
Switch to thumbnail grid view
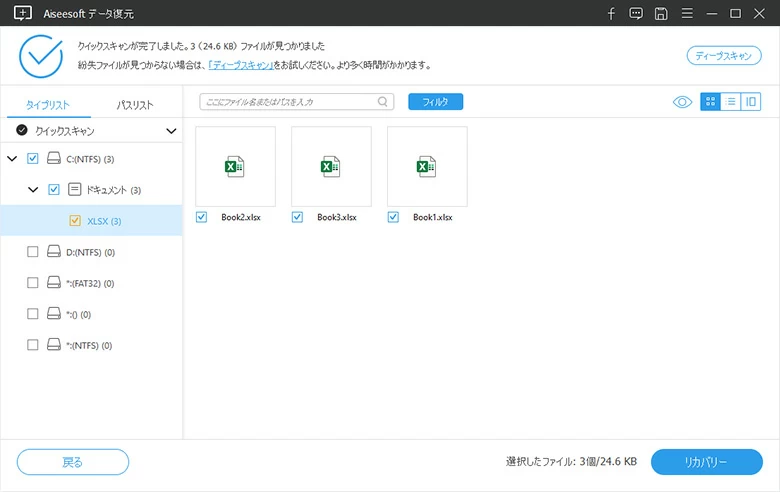tap(710, 101)
